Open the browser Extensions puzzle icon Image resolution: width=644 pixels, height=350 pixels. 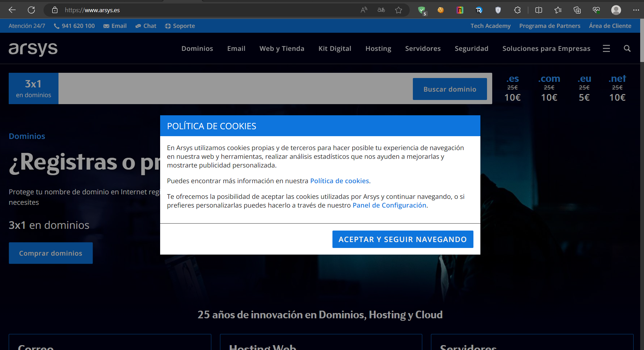pos(518,10)
